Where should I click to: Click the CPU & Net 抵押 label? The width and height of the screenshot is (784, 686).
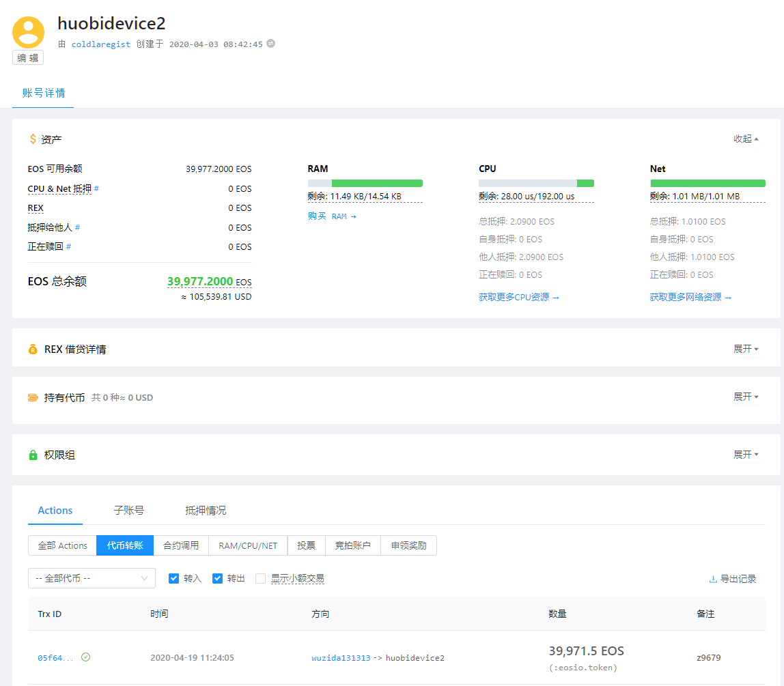[x=59, y=189]
